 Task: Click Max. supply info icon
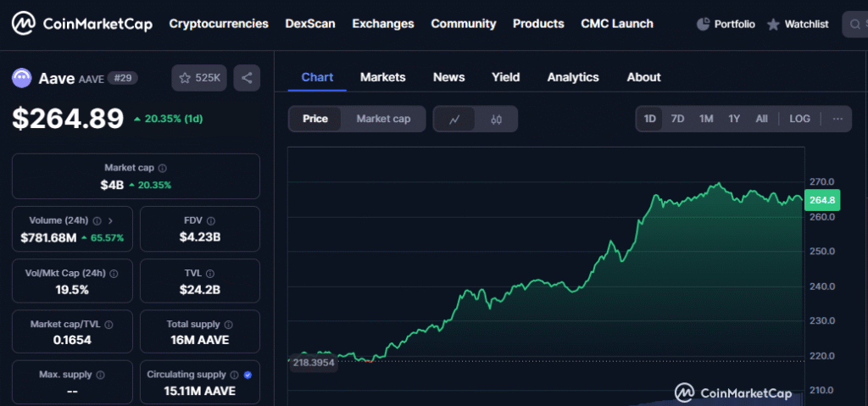click(x=100, y=375)
